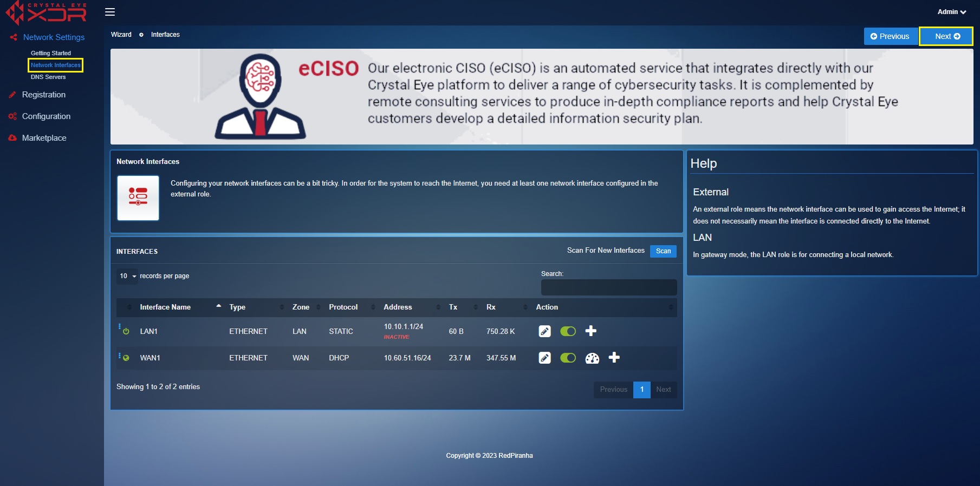This screenshot has width=980, height=486.
Task: Click the INACTIVE status label
Action: click(397, 337)
